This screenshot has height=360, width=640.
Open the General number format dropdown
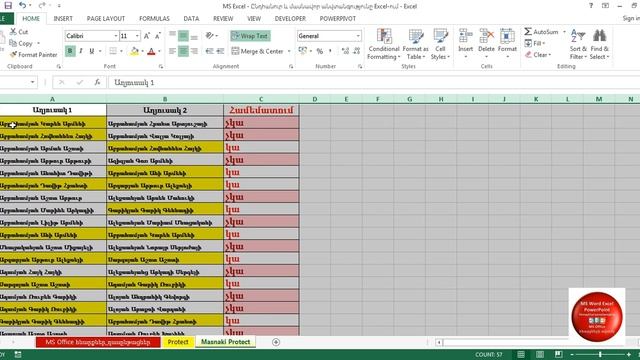tap(358, 36)
